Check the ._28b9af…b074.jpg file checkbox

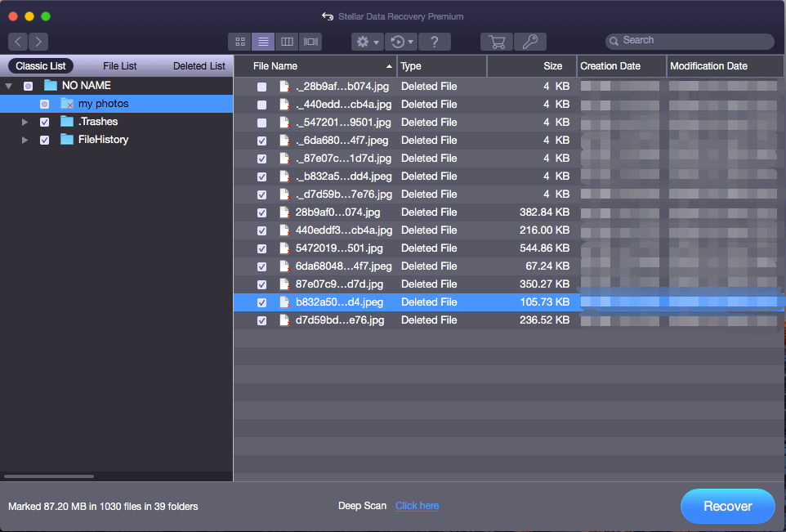click(x=261, y=87)
